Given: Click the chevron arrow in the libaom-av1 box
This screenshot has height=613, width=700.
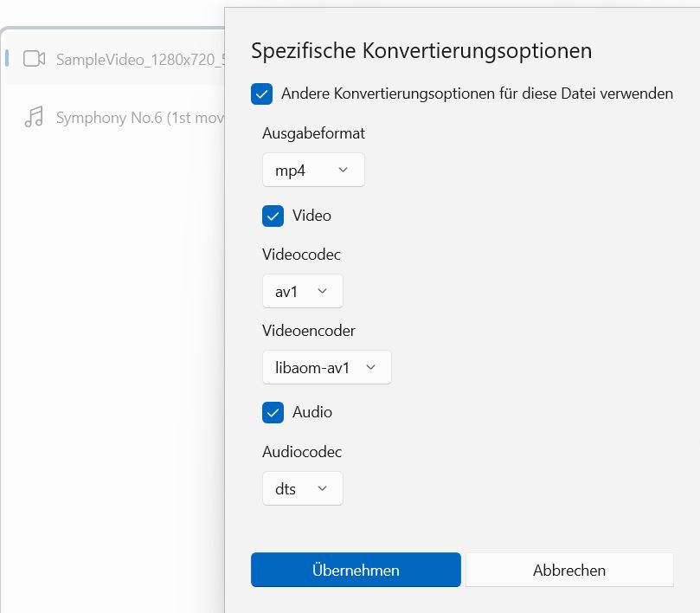Looking at the screenshot, I should tap(371, 367).
